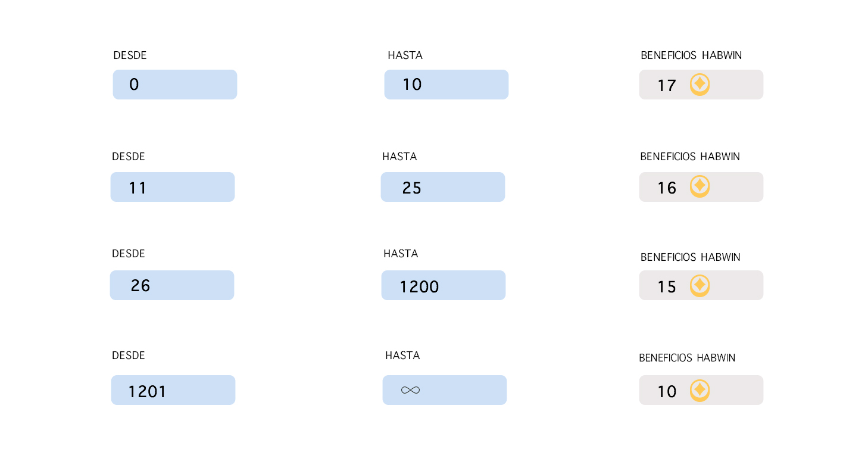Select the Hasta field showing 1200
Viewport: 868px width, 449px height.
point(444,285)
